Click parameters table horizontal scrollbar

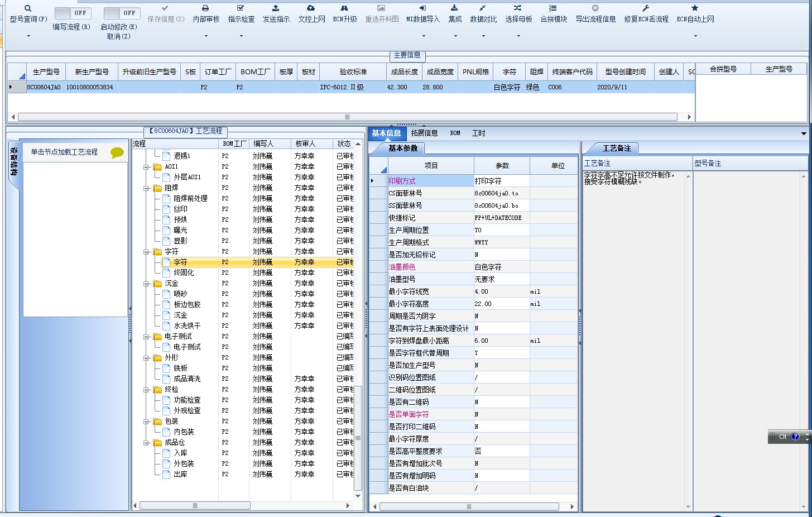[469, 506]
